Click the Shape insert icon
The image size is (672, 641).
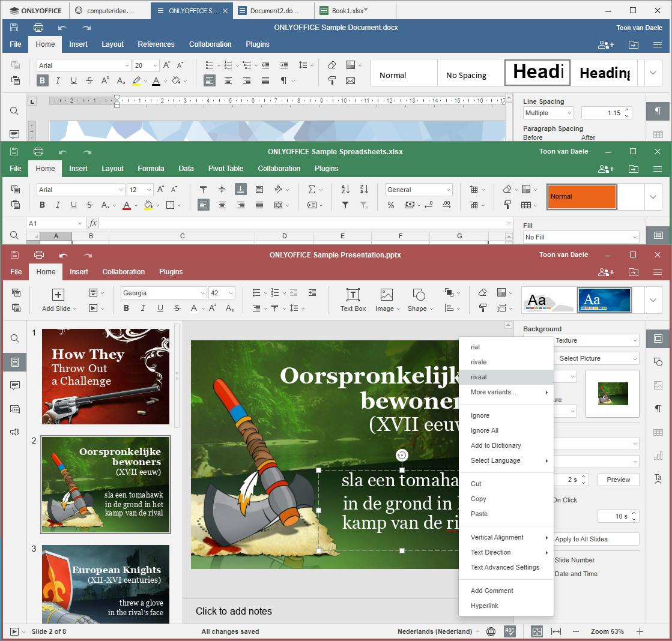[x=419, y=299]
